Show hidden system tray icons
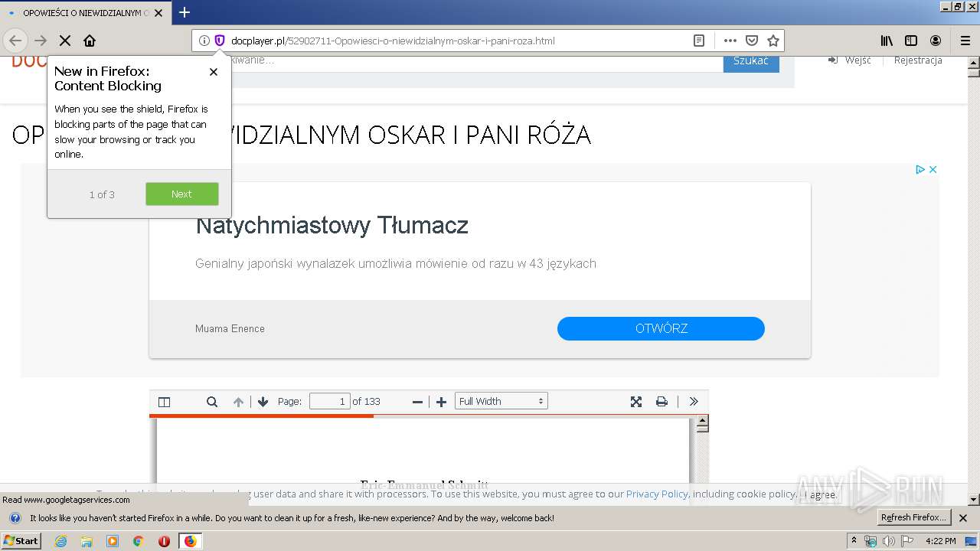The height and width of the screenshot is (551, 980). click(854, 541)
